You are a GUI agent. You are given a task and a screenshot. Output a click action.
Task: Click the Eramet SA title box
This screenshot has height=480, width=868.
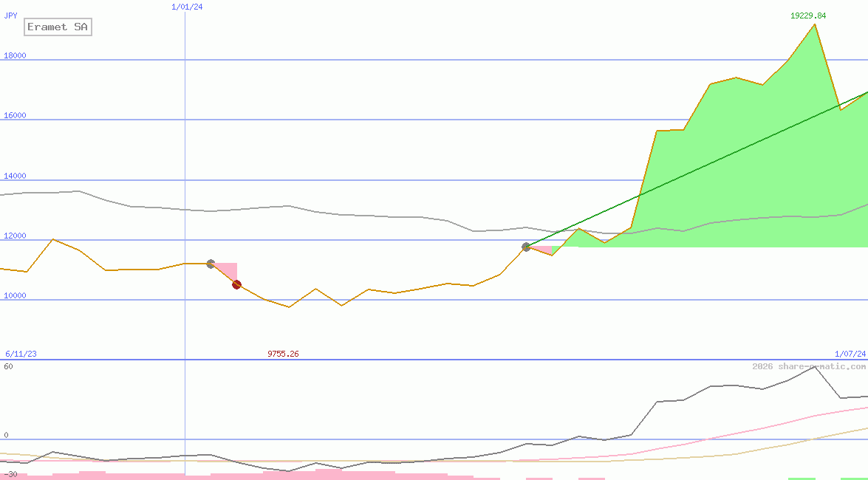point(58,27)
